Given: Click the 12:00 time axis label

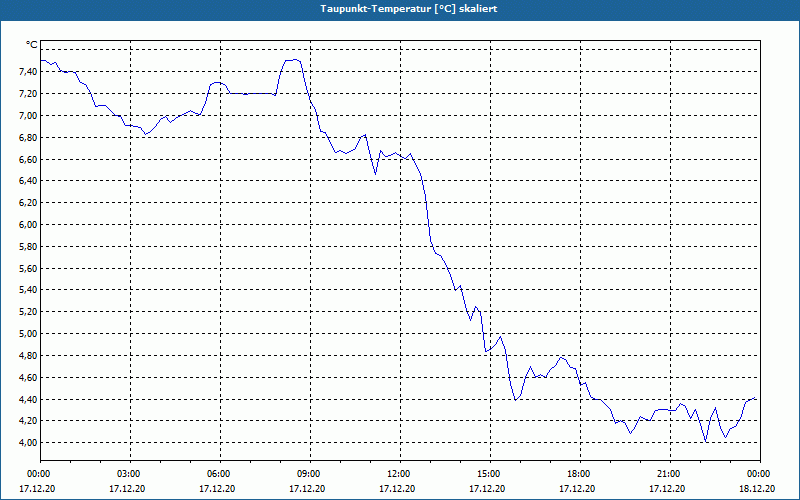Looking at the screenshot, I should pos(400,474).
